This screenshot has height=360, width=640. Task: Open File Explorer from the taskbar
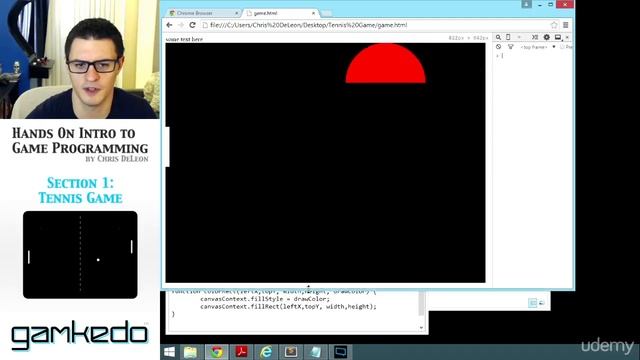coord(190,352)
